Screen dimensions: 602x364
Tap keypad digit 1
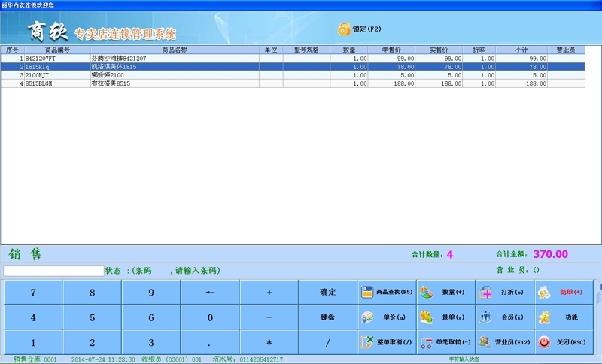[33, 342]
